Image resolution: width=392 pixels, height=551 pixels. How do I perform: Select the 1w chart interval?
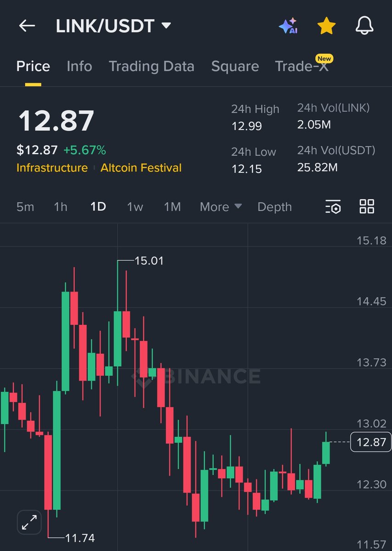point(135,207)
